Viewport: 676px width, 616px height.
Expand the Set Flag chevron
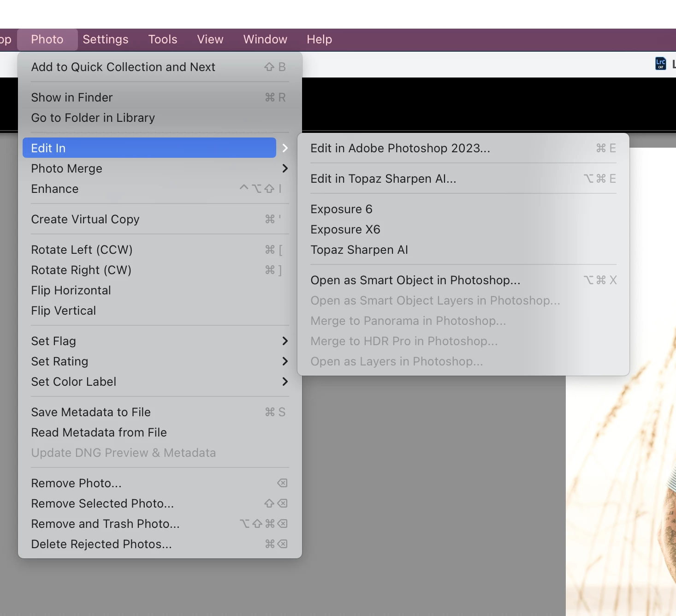[285, 341]
